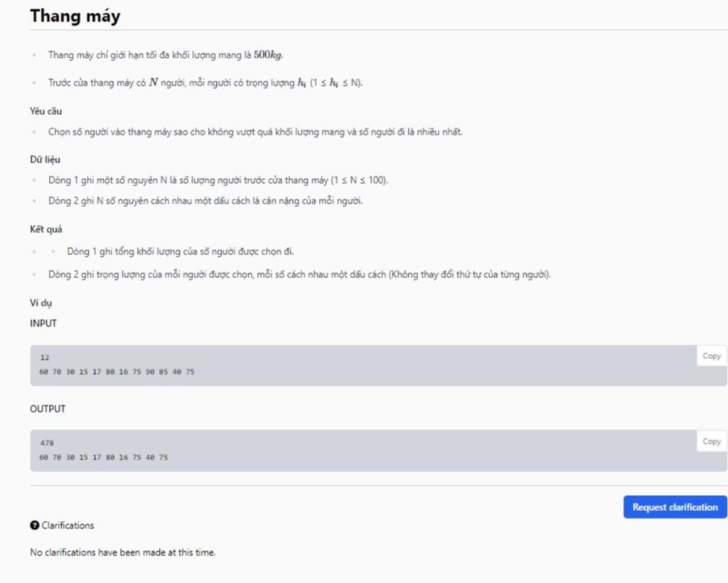Click the Yêu cầu heading
The image size is (728, 583).
[46, 112]
